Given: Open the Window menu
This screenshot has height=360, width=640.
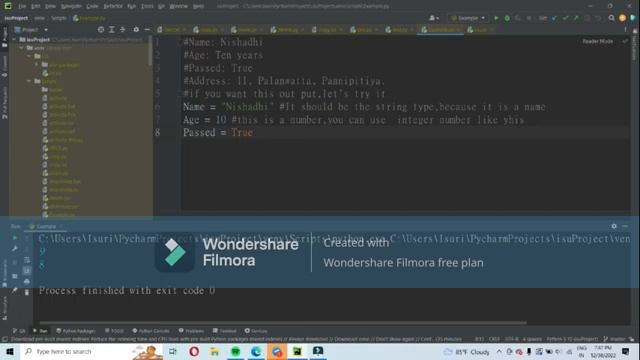Looking at the screenshot, I should tap(178, 6).
